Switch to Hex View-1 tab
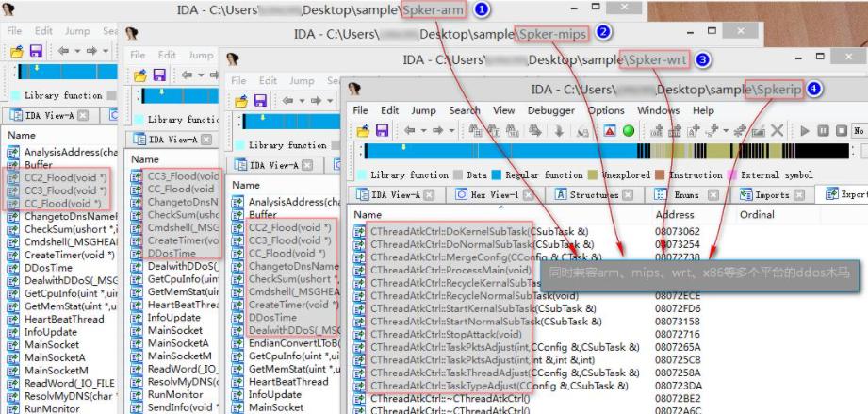The width and height of the screenshot is (868, 414). pyautogui.click(x=495, y=194)
